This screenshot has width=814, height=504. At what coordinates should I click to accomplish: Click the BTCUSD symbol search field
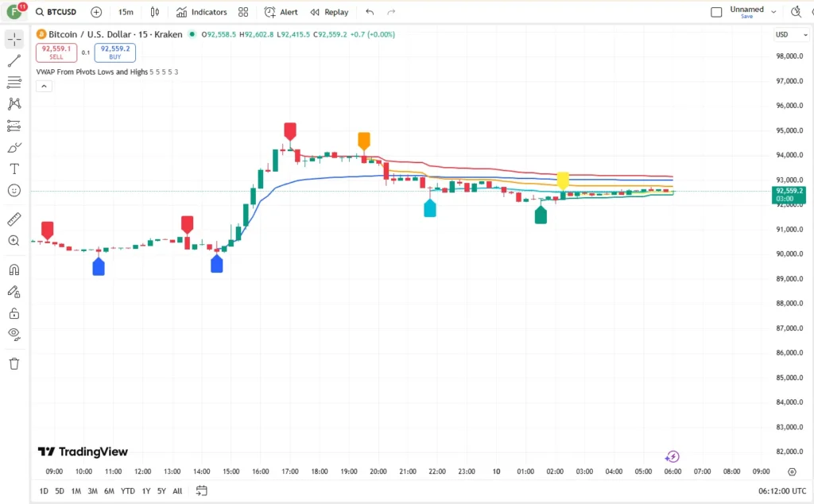click(x=56, y=12)
